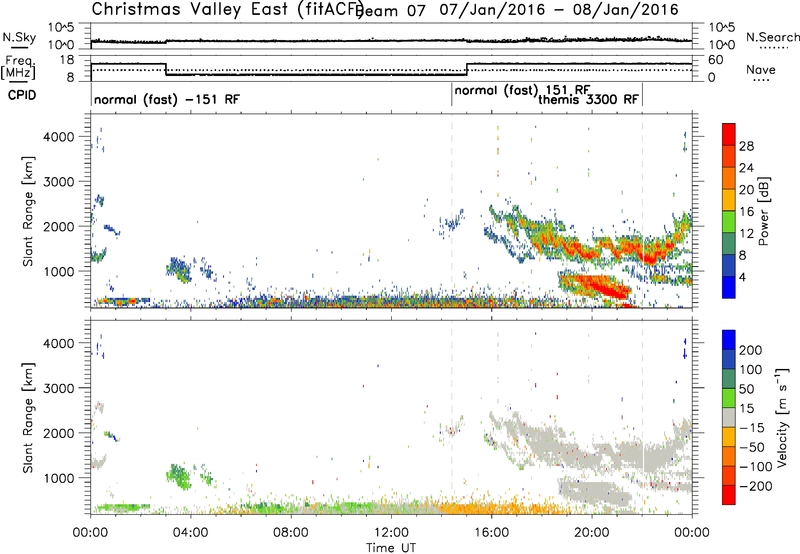The height and width of the screenshot is (554, 800).
Task: Click the bright blue bottom Power color bar segment
Action: [x=729, y=288]
